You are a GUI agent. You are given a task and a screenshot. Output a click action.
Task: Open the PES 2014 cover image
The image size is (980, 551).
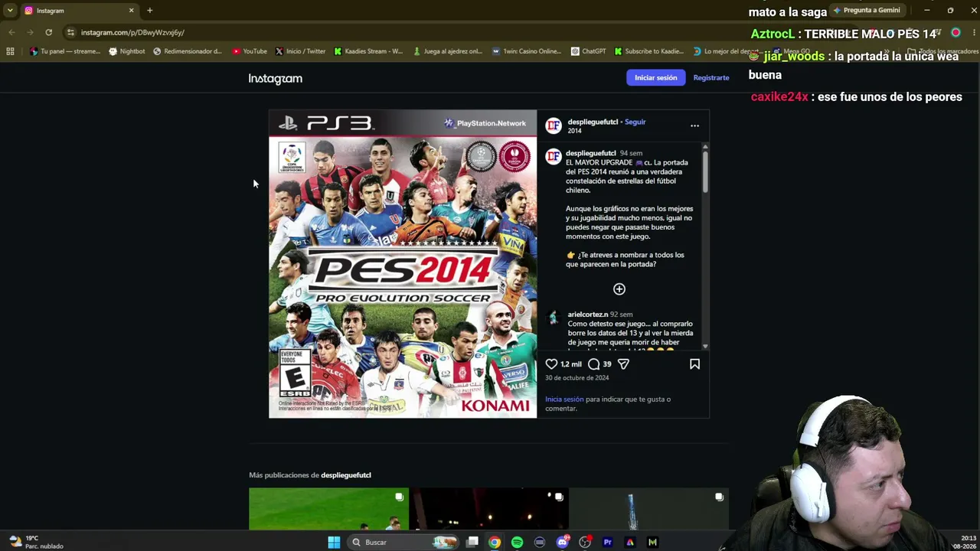pos(403,264)
